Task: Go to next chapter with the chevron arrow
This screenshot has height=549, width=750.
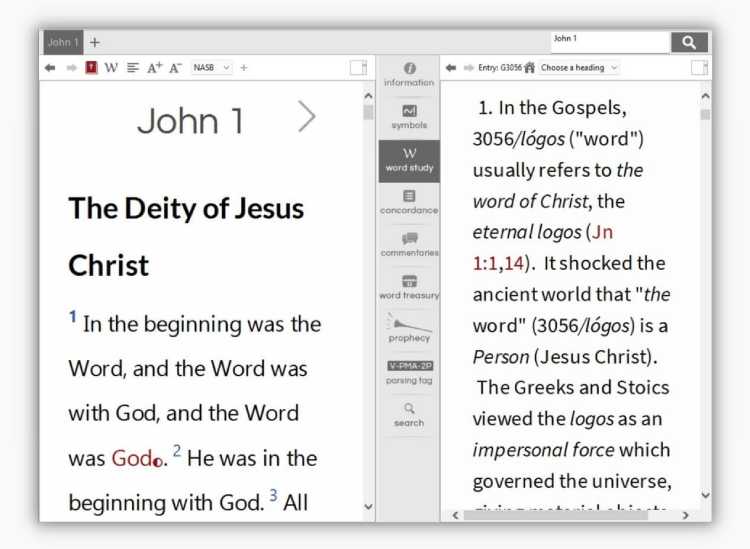Action: pyautogui.click(x=306, y=117)
